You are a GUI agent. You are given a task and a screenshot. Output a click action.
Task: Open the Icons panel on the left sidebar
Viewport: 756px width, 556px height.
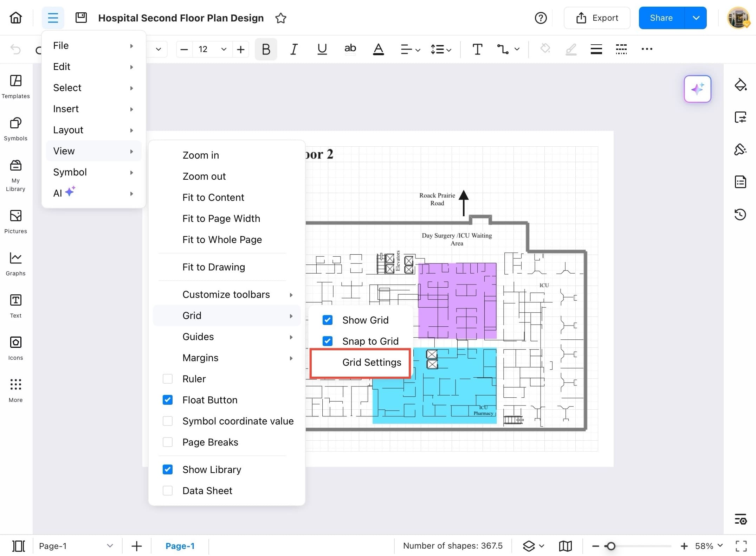[15, 347]
